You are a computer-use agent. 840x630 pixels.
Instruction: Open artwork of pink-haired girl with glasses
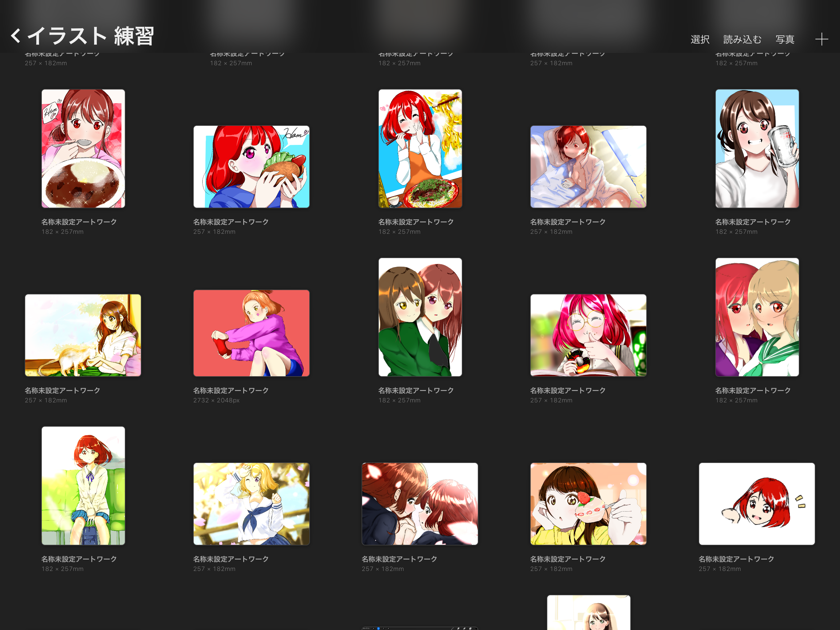(x=588, y=335)
